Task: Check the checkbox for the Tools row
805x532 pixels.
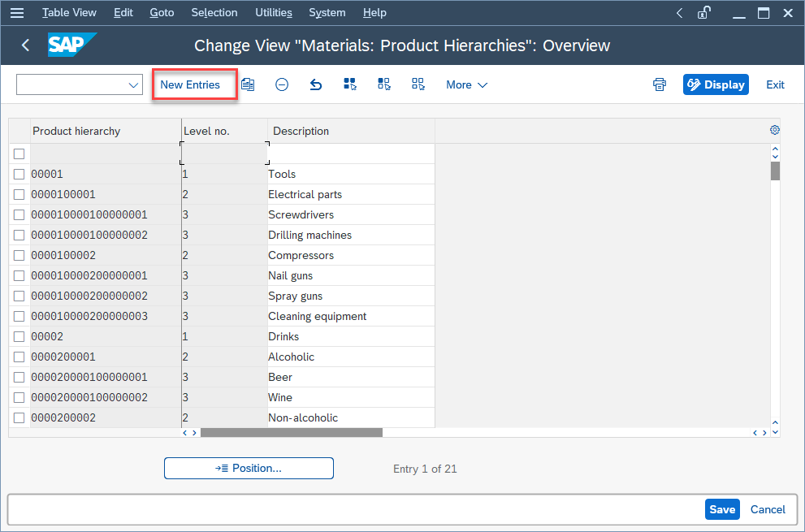Action: point(19,174)
